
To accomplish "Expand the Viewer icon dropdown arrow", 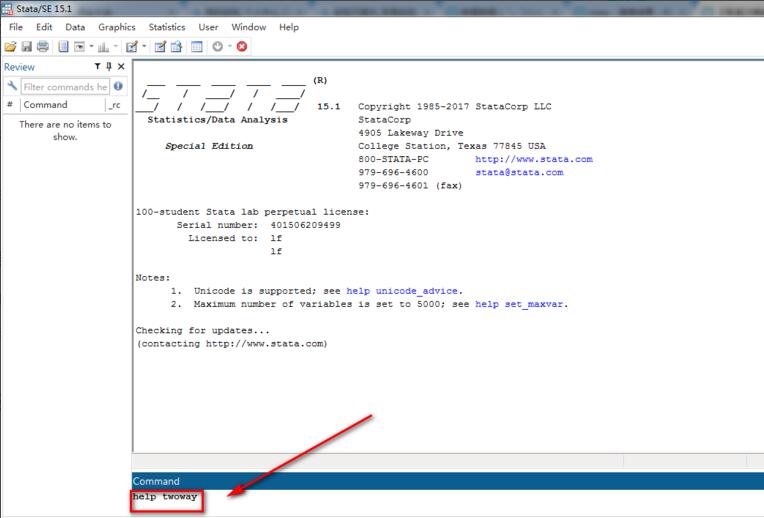I will tap(91, 47).
